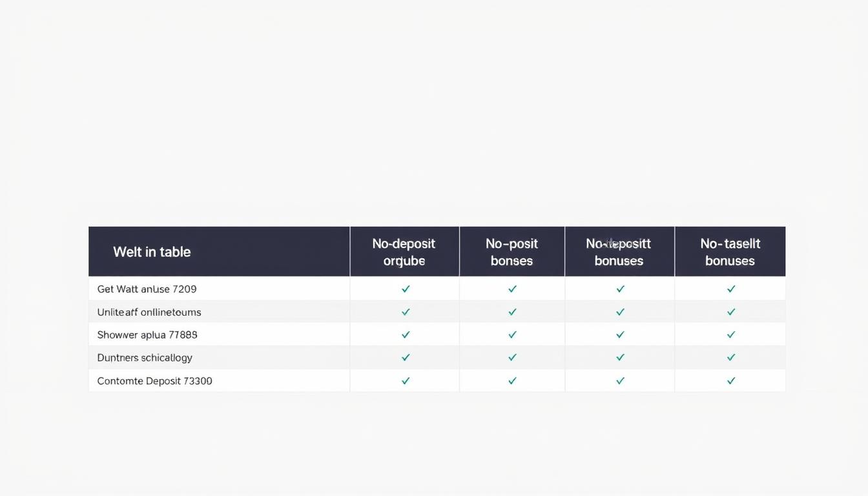
Task: Click the Unliteaff onllinetoums row label
Action: (149, 312)
